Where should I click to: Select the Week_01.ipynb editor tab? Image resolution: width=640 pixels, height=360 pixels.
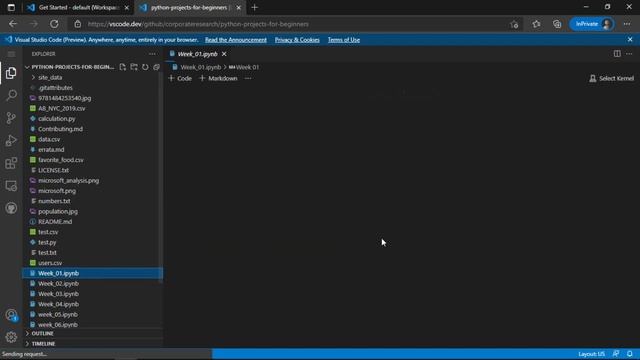pyautogui.click(x=198, y=54)
